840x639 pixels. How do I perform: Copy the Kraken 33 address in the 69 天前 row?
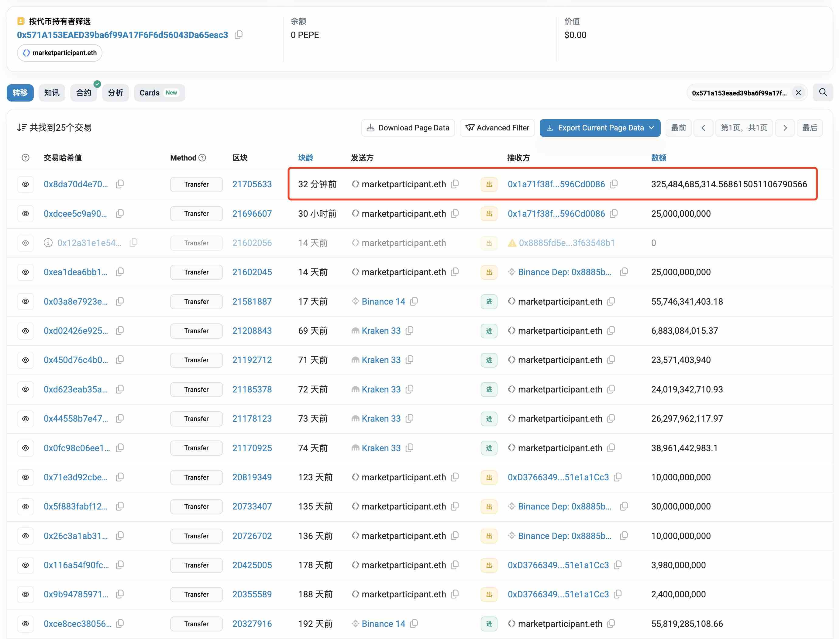pos(410,331)
